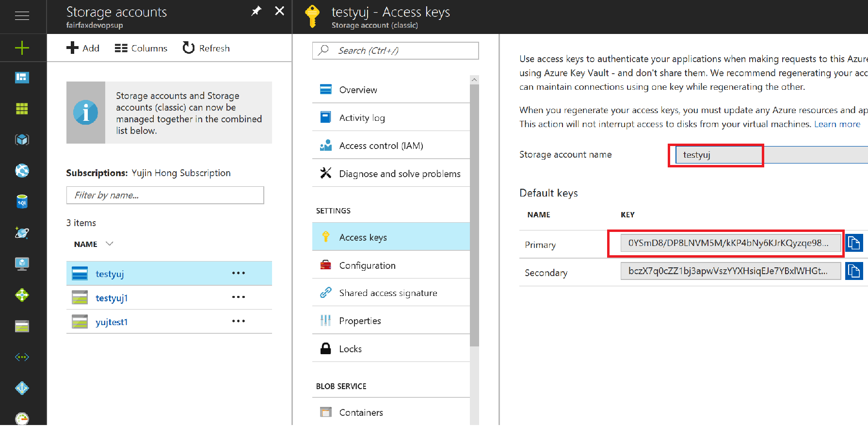Click the green plus New resource icon

click(22, 48)
